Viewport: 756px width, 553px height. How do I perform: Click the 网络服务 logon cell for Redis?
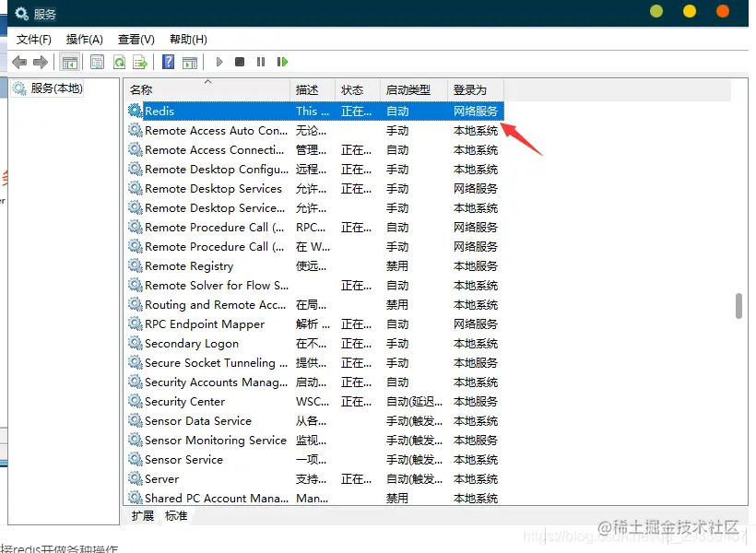point(476,111)
